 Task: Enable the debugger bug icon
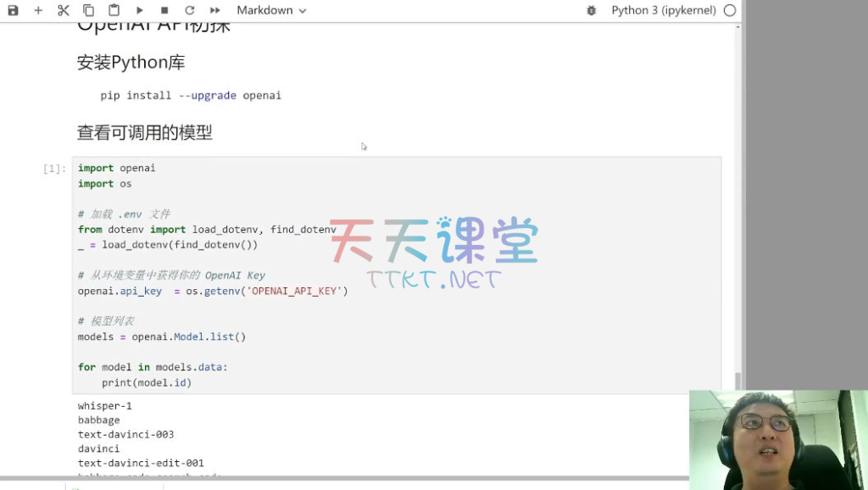(x=591, y=10)
